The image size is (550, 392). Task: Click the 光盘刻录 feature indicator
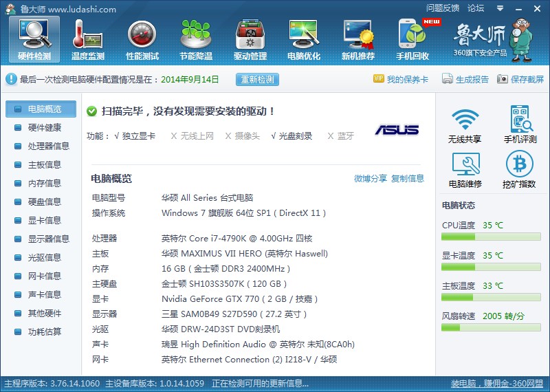point(291,136)
